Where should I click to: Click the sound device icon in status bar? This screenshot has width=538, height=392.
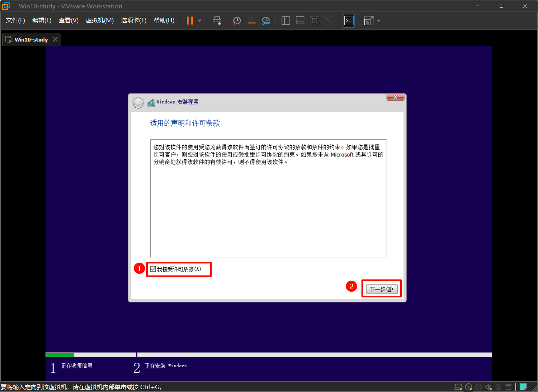pos(488,386)
